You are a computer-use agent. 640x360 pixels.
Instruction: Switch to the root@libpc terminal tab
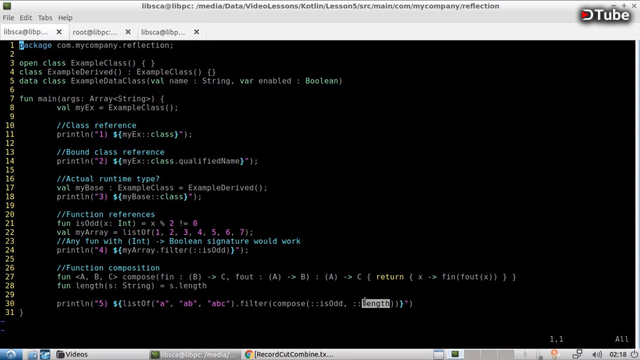point(95,32)
